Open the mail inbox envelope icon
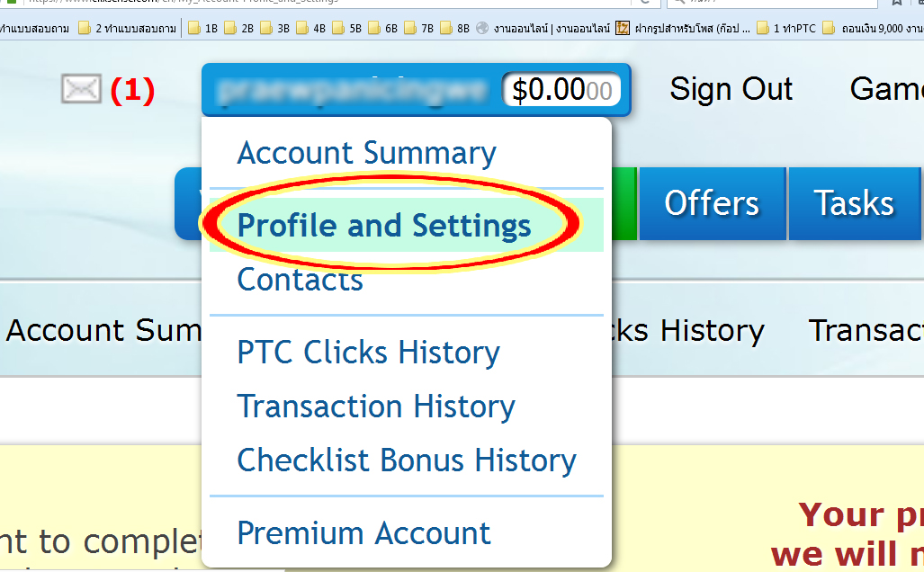 click(81, 89)
